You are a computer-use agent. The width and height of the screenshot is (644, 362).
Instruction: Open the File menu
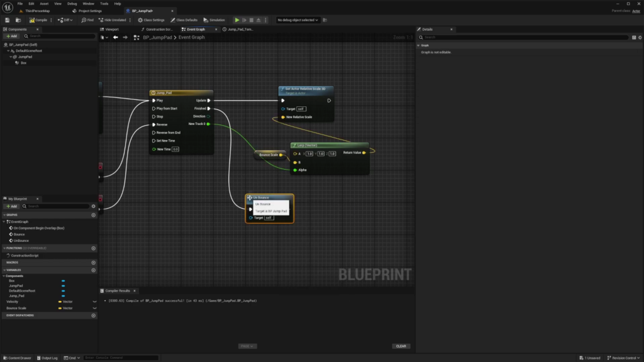[19, 4]
